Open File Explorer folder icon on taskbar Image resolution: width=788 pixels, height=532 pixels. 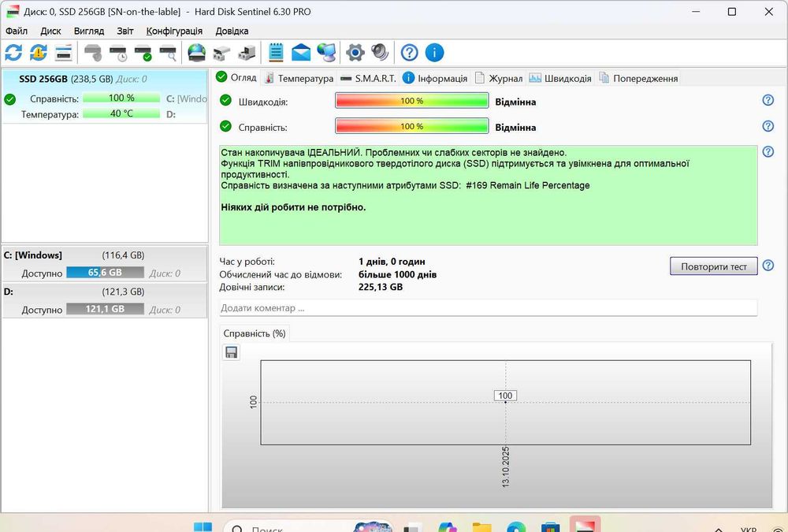[482, 527]
